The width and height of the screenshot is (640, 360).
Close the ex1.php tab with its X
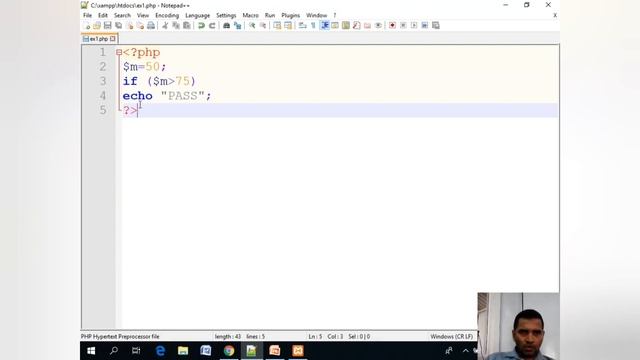pyautogui.click(x=113, y=39)
